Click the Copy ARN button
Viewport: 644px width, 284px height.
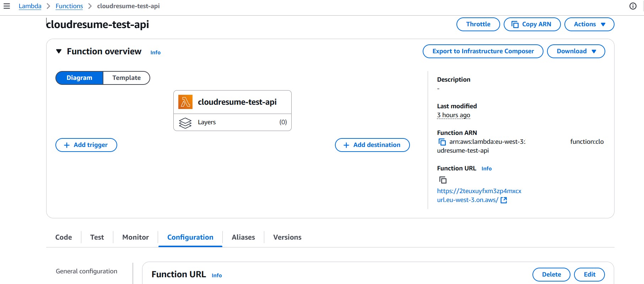point(532,24)
